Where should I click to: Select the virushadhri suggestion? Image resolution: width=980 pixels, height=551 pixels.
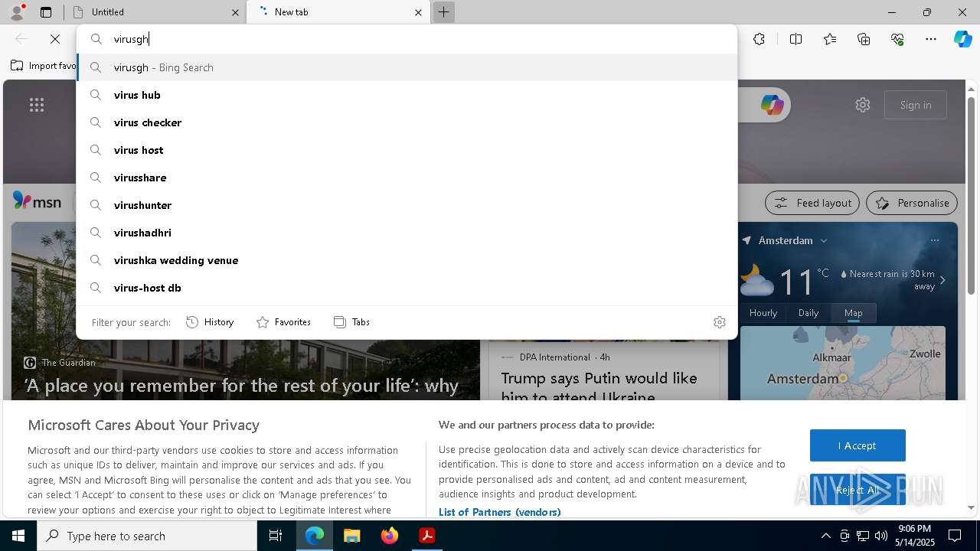(407, 233)
